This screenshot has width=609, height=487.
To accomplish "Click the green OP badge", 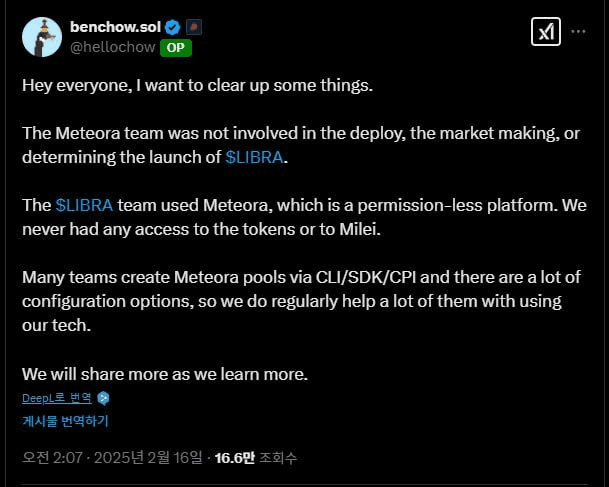I will pos(176,48).
